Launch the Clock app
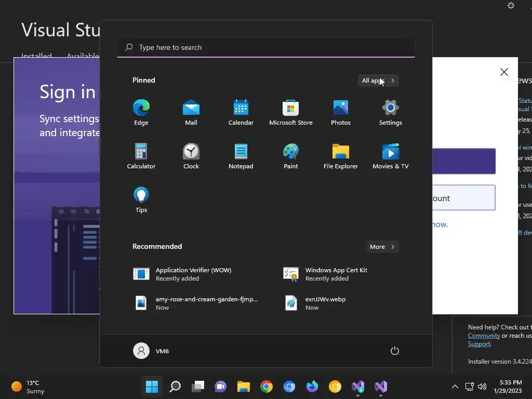Image resolution: width=532 pixels, height=399 pixels. pyautogui.click(x=191, y=156)
